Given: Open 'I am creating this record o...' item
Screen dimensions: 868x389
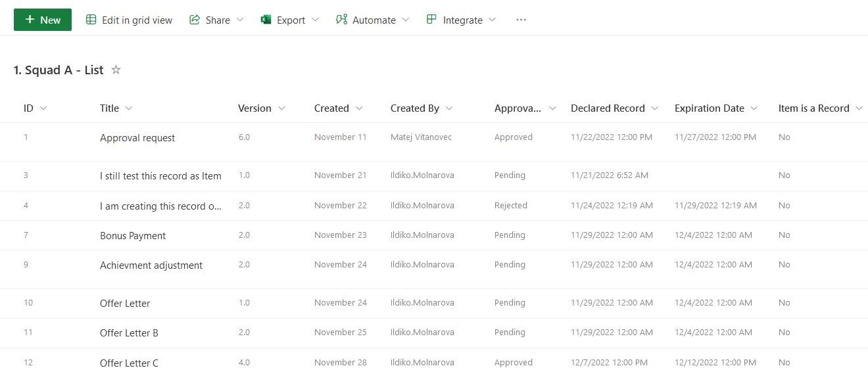Looking at the screenshot, I should (161, 206).
